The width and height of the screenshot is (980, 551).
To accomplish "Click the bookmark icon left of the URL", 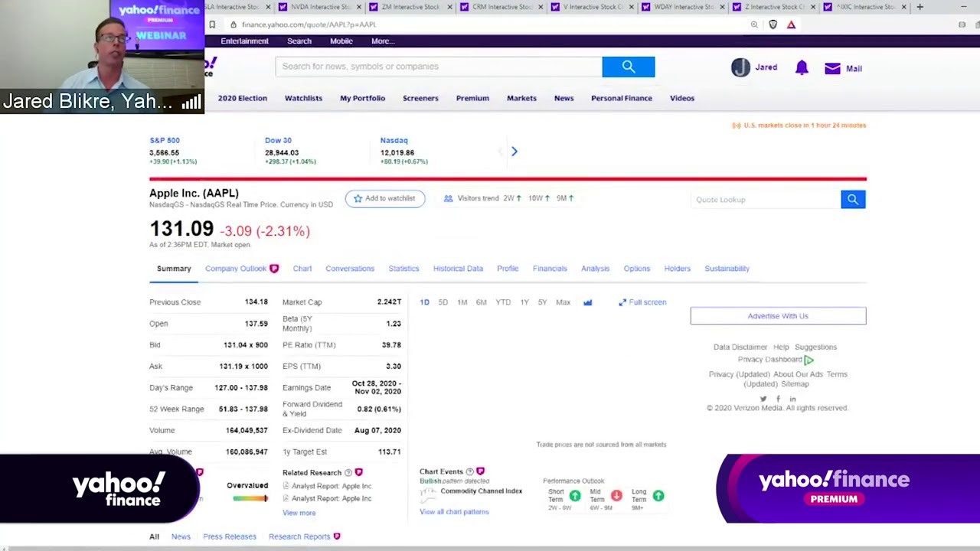I will (212, 24).
